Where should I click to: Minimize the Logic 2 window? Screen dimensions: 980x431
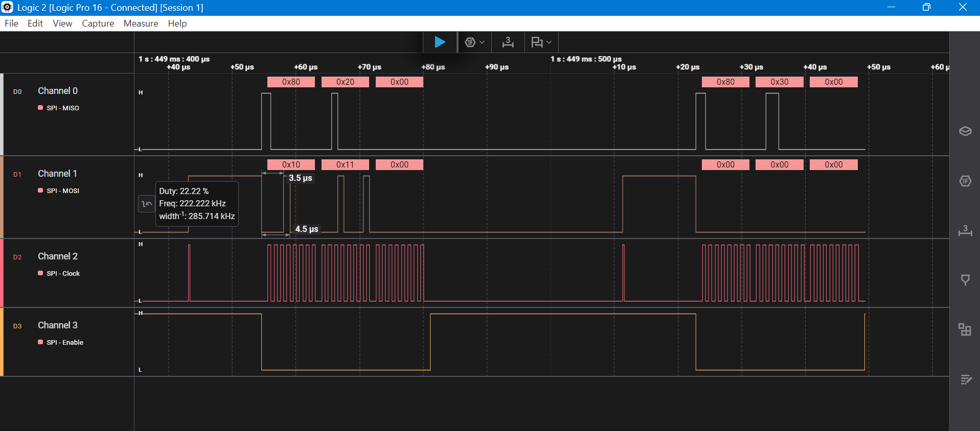(x=891, y=7)
